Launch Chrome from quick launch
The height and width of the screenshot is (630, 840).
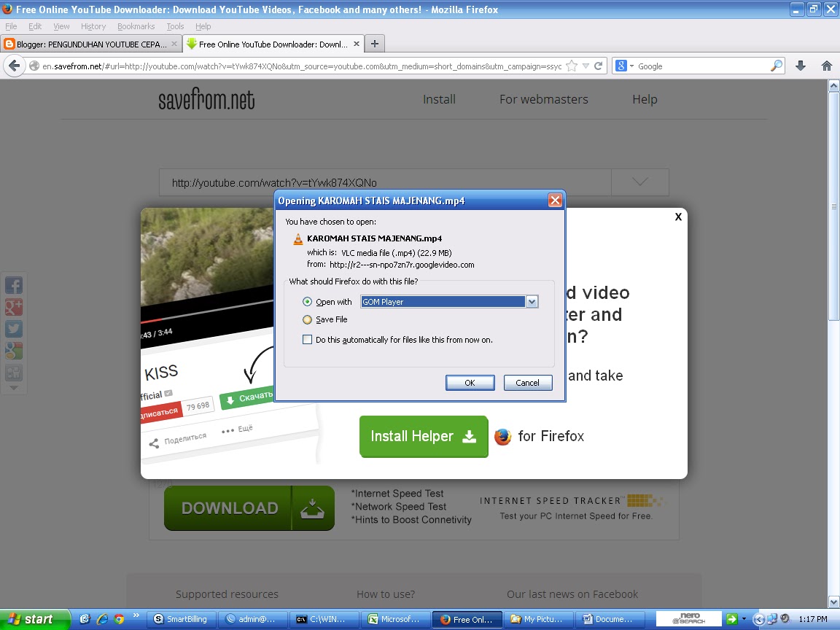click(119, 619)
